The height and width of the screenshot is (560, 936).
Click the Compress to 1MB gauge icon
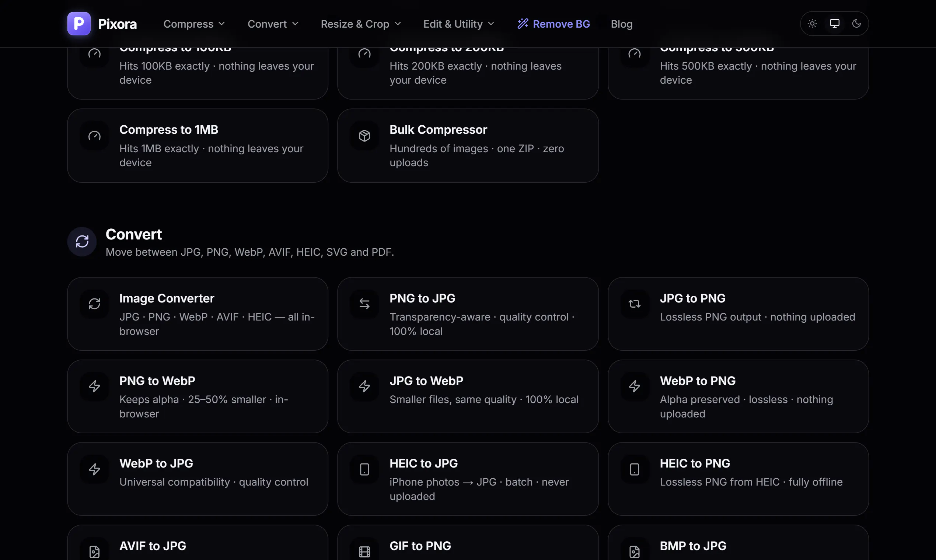pyautogui.click(x=94, y=136)
